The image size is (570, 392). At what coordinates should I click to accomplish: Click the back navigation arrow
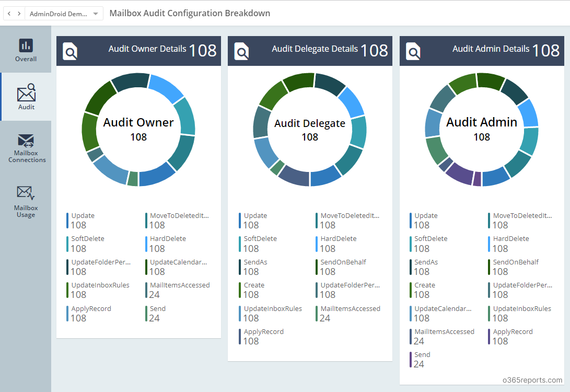8,13
